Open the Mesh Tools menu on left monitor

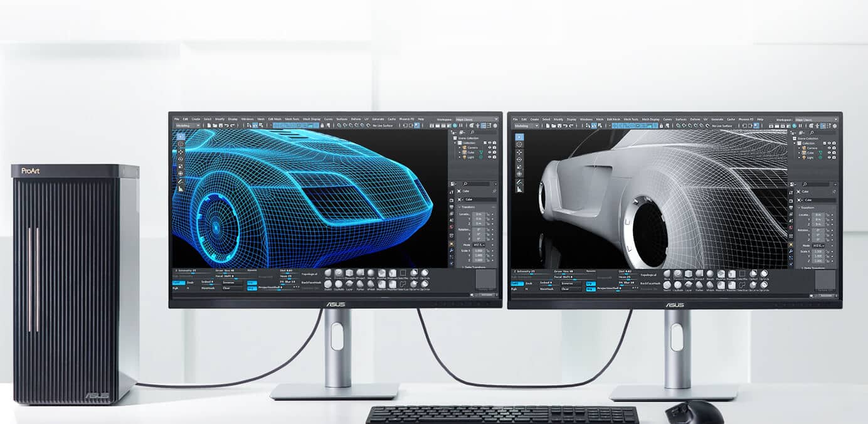click(x=292, y=119)
